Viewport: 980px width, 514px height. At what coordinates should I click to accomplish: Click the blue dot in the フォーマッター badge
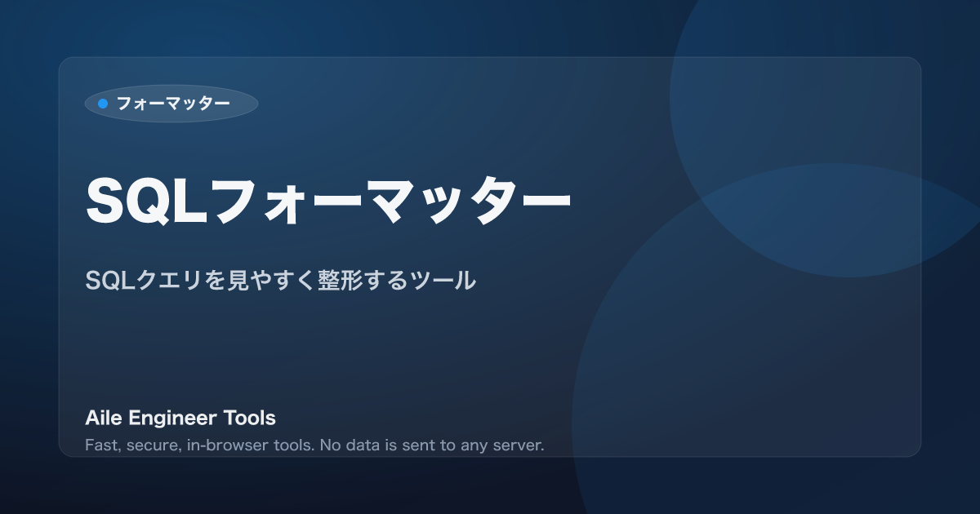pos(103,104)
